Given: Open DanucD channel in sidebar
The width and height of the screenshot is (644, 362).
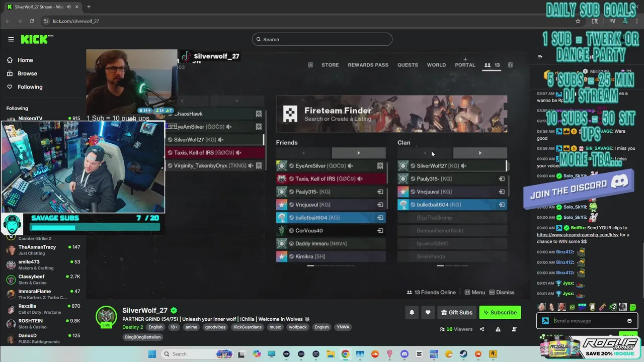Looking at the screenshot, I should pyautogui.click(x=43, y=338).
